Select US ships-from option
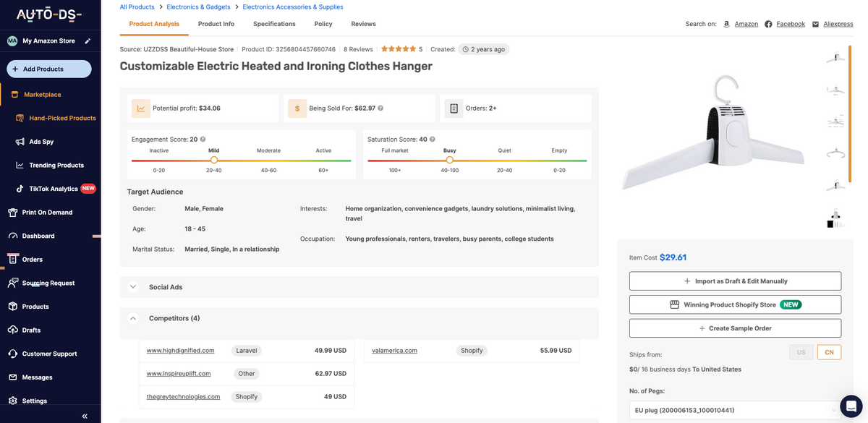Screen dimensions: 868x423 point(801,352)
